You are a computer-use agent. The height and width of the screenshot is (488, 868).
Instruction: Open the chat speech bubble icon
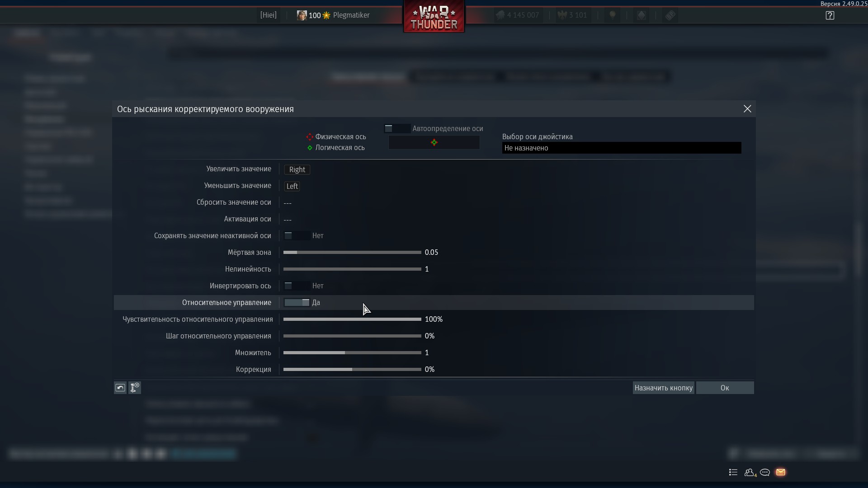(765, 472)
